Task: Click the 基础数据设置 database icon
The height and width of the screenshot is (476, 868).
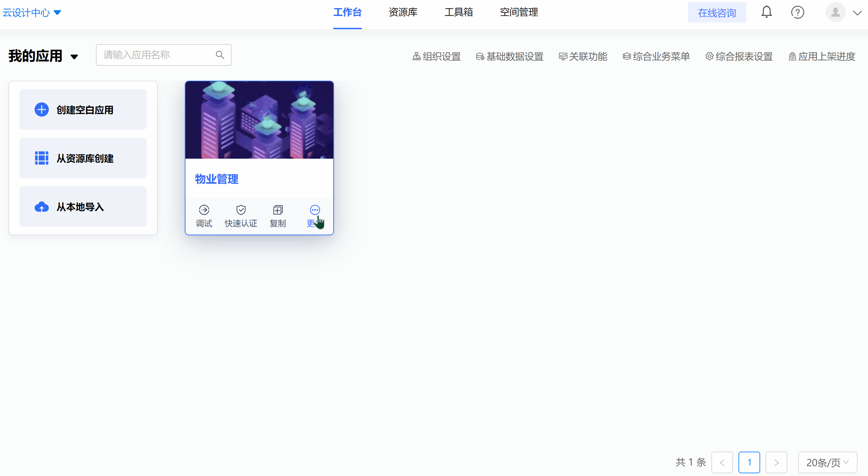Action: point(480,56)
